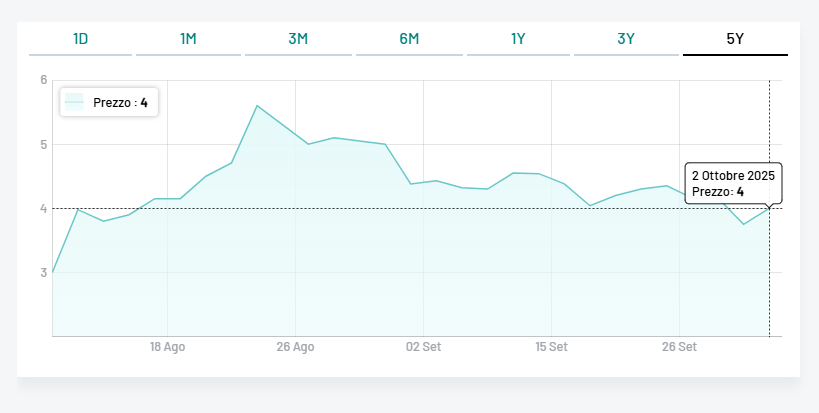The width and height of the screenshot is (819, 413).
Task: Click the Prezzo legend color swatch
Action: (x=74, y=103)
